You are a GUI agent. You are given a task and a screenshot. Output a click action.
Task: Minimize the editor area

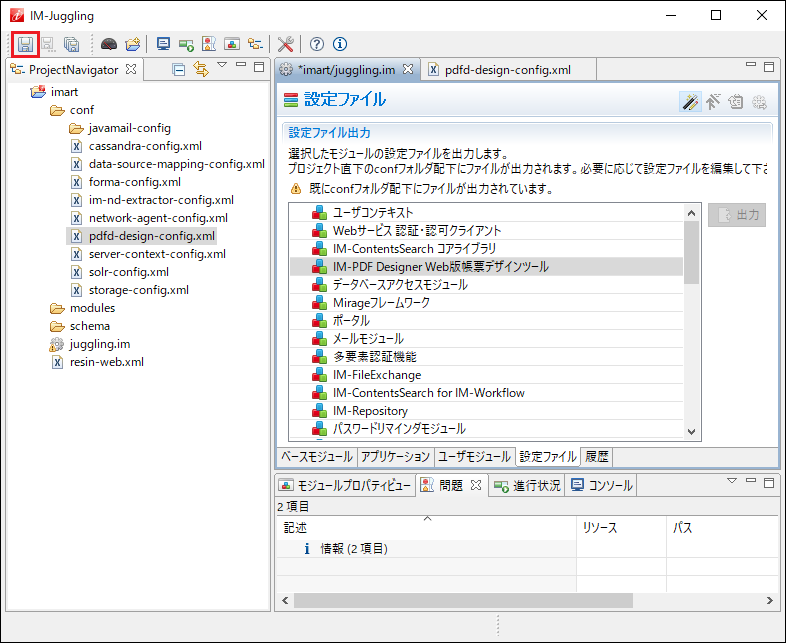click(x=750, y=65)
